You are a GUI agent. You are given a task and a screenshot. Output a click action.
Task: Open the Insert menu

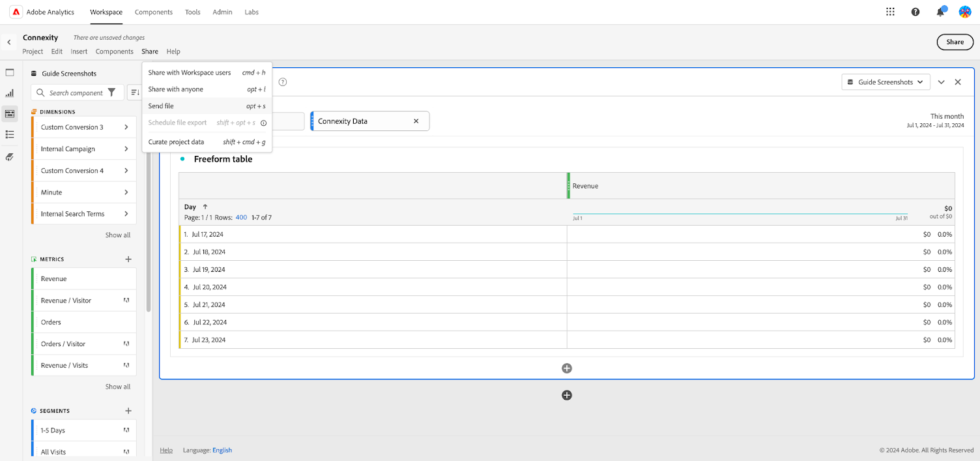coord(79,52)
